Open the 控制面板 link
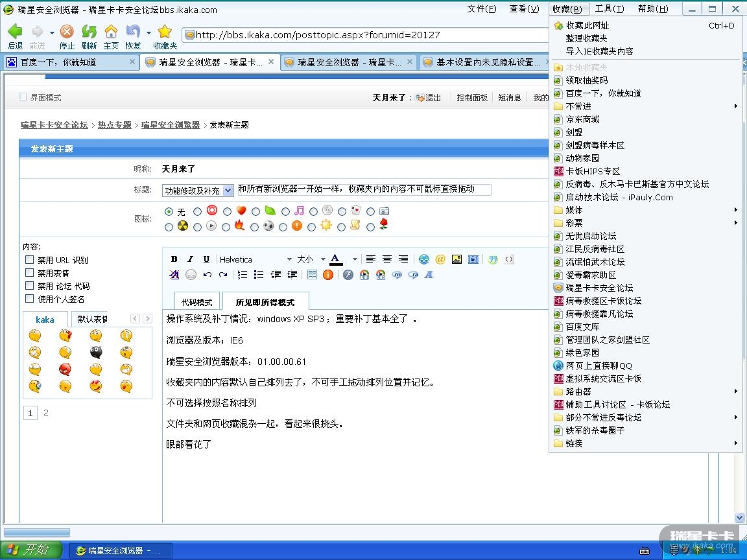The height and width of the screenshot is (560, 747). point(472,98)
